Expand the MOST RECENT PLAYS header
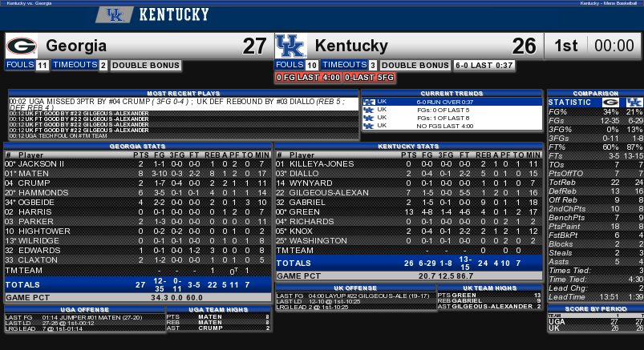Screen dimensions: 644x350 [x=184, y=93]
